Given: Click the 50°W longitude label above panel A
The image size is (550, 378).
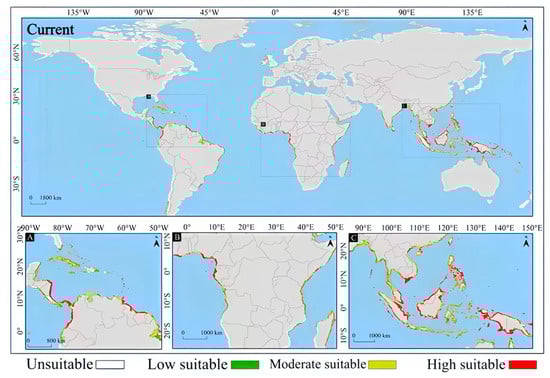Looking at the screenshot, I should (159, 228).
